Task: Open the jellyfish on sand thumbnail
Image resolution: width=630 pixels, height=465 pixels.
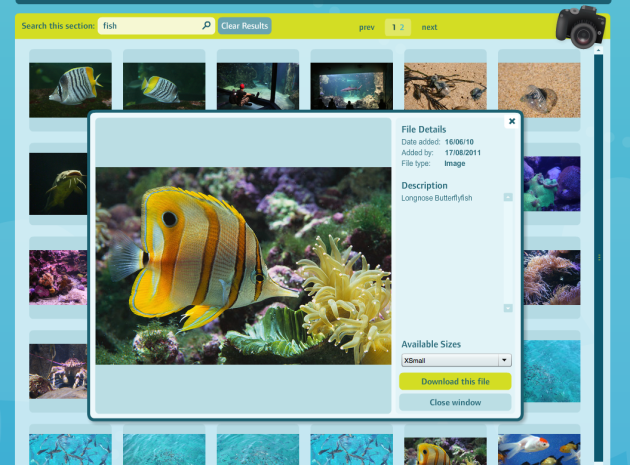Action: tap(539, 90)
